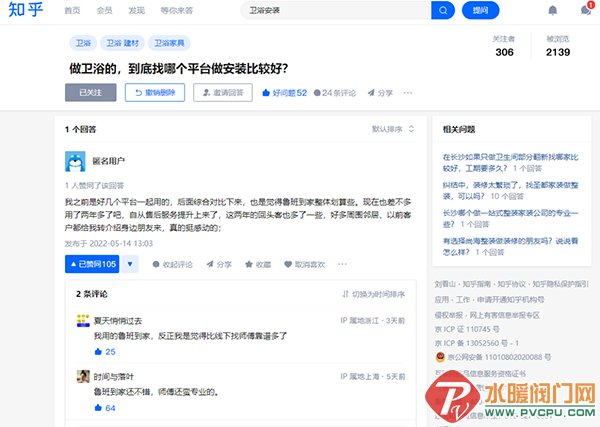This screenshot has width=600, height=427.
Task: Click the 邀请回答 button
Action: pos(223,93)
